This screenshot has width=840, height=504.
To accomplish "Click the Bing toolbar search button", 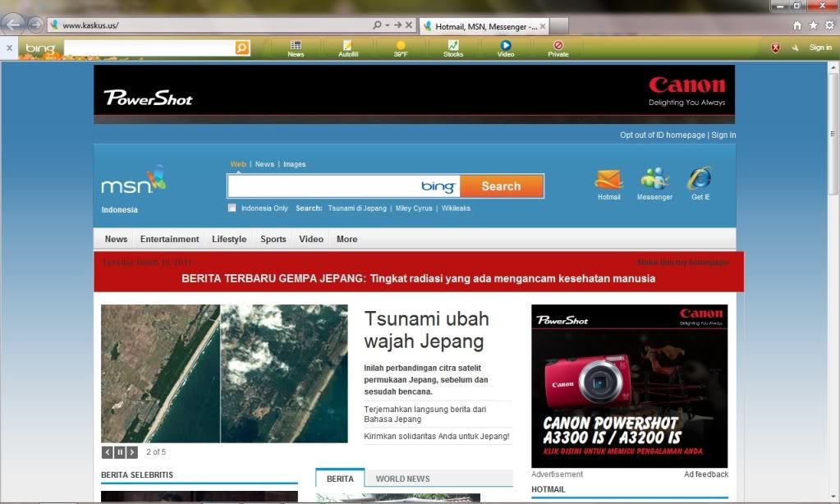I will point(242,48).
